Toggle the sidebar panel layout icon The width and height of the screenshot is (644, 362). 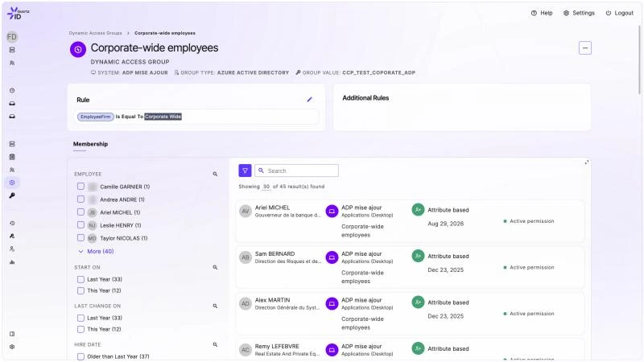pyautogui.click(x=12, y=334)
